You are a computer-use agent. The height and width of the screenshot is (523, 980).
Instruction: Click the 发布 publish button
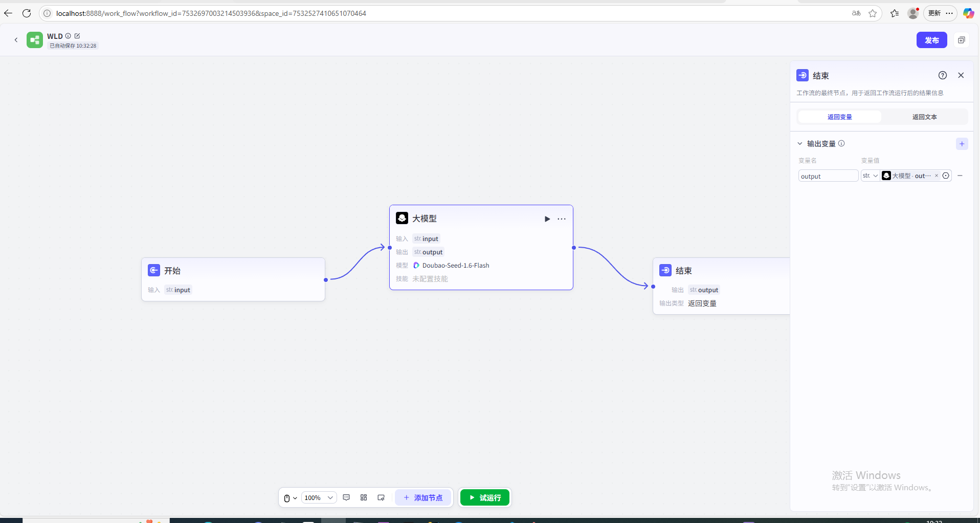[931, 40]
